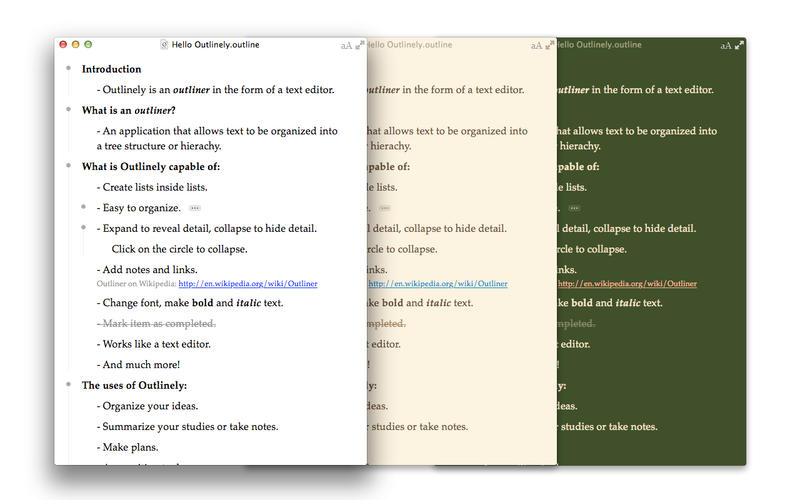
Task: Collapse 'What is an outliner?' via its circle
Action: click(x=68, y=110)
